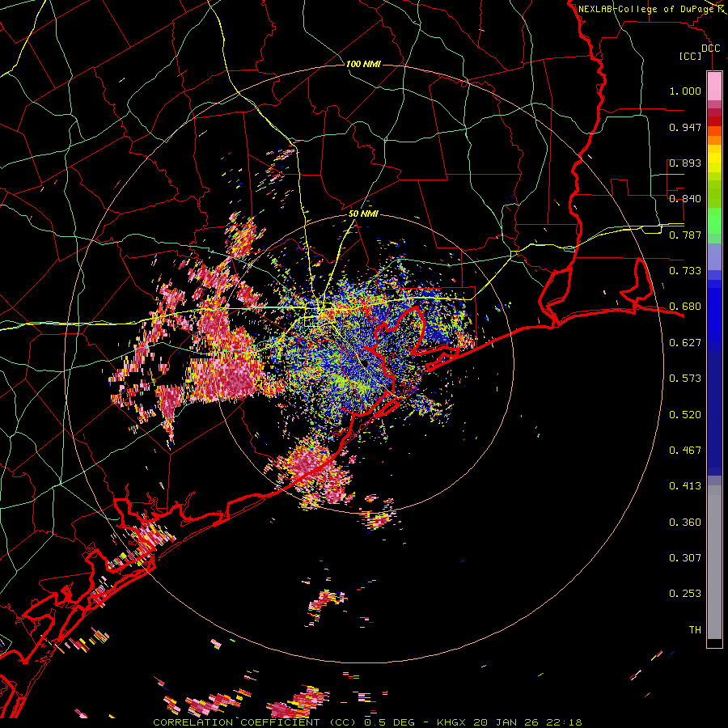Viewport: 728px width, 728px height.
Task: Select the 0.840 scale value
Action: [x=685, y=199]
